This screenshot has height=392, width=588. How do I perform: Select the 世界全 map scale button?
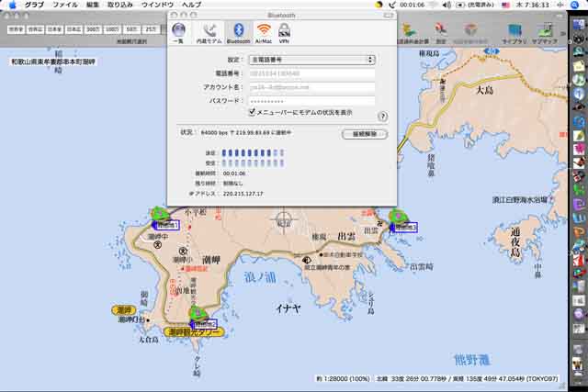tap(17, 29)
